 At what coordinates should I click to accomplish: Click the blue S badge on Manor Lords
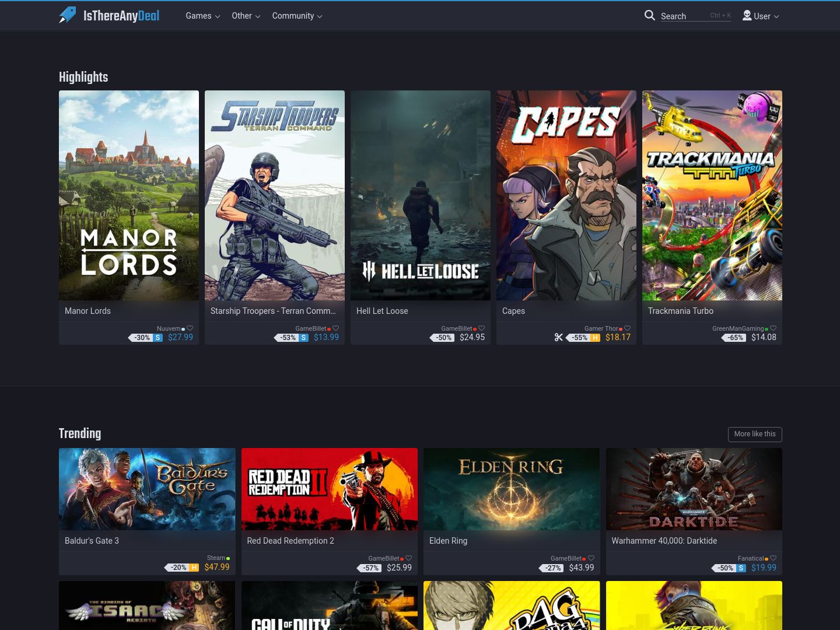coord(157,337)
